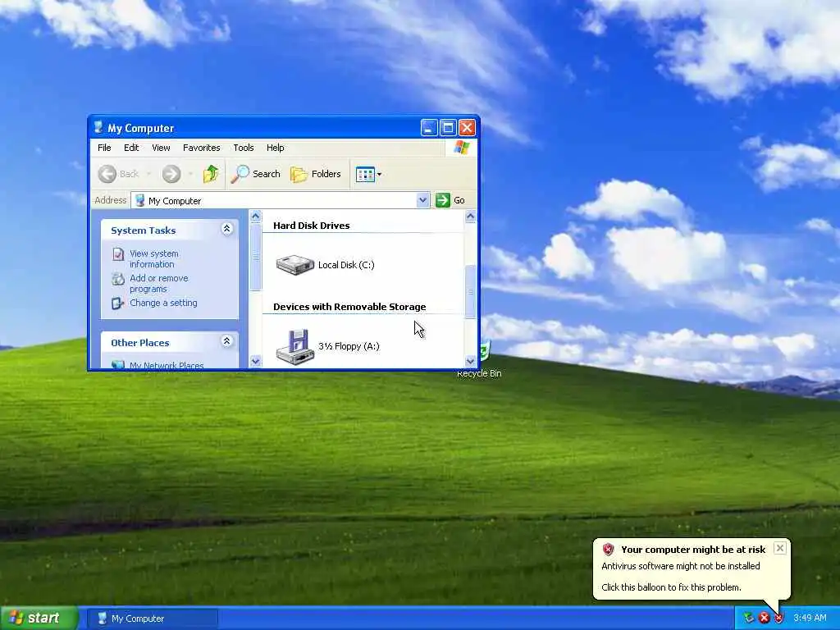Screen dimensions: 840x630
Task: Click the View system information icon
Action: [x=118, y=254]
